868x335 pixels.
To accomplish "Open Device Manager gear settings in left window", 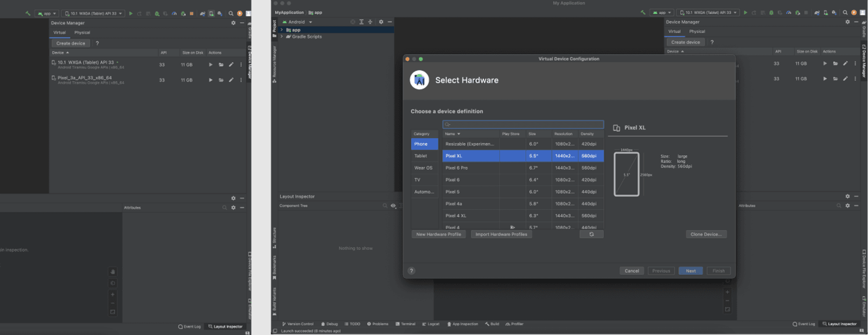I will 233,23.
